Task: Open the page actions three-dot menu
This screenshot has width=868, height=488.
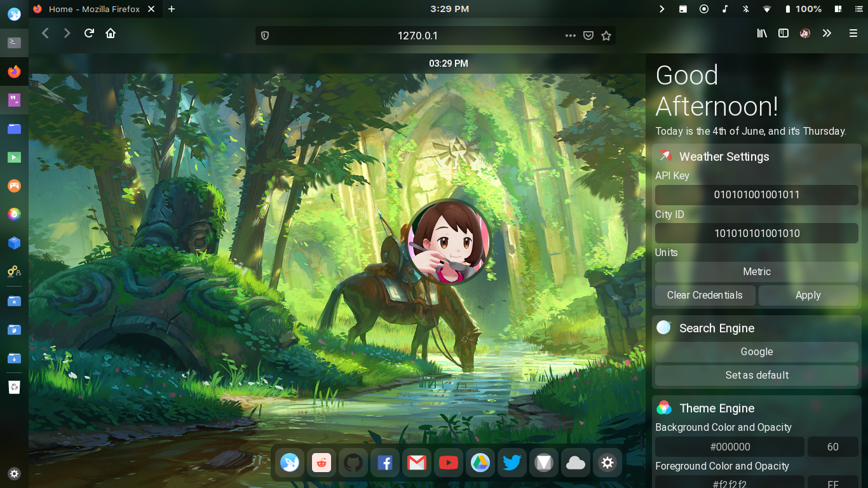Action: coord(570,36)
